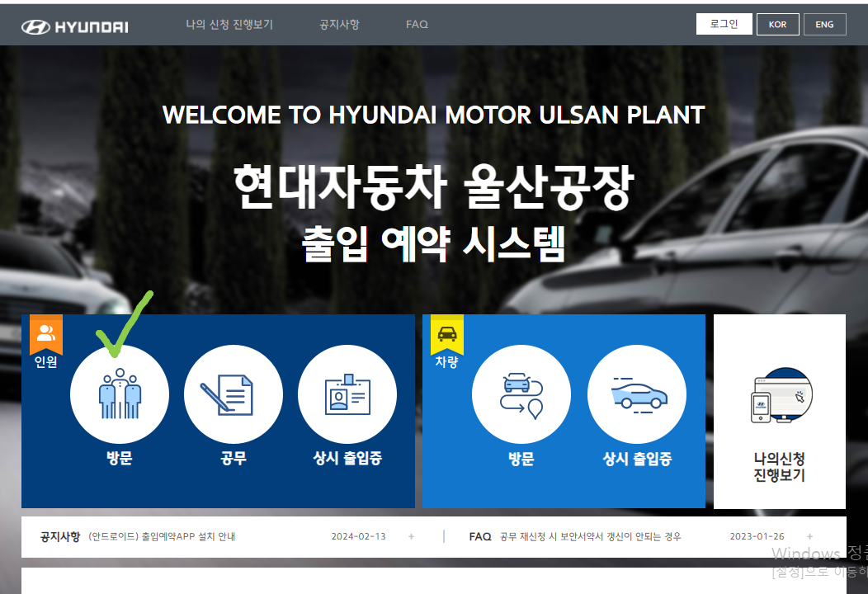Click the 방문 label under 인원
This screenshot has height=594, width=868.
coord(120,459)
